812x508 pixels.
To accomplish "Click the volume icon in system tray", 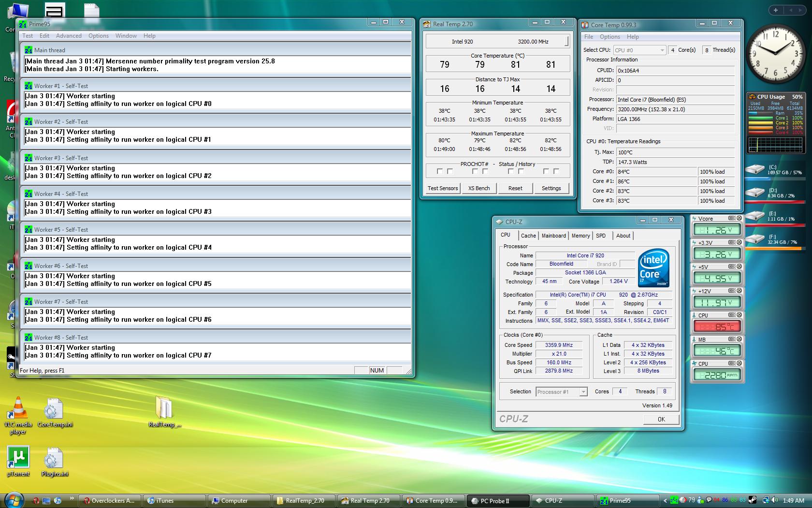I will tap(774, 500).
